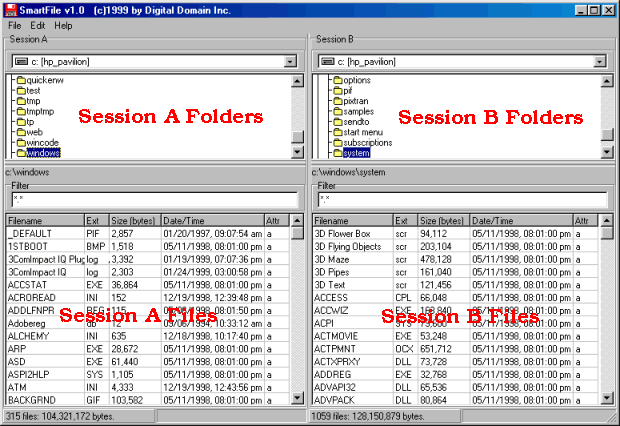This screenshot has width=620, height=426.
Task: Select file ACCESS in Session B
Action: point(331,297)
